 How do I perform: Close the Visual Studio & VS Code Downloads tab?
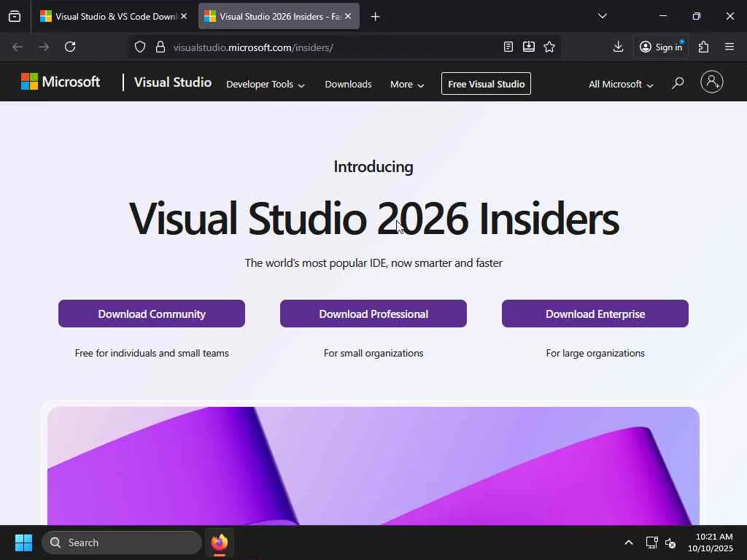(184, 16)
